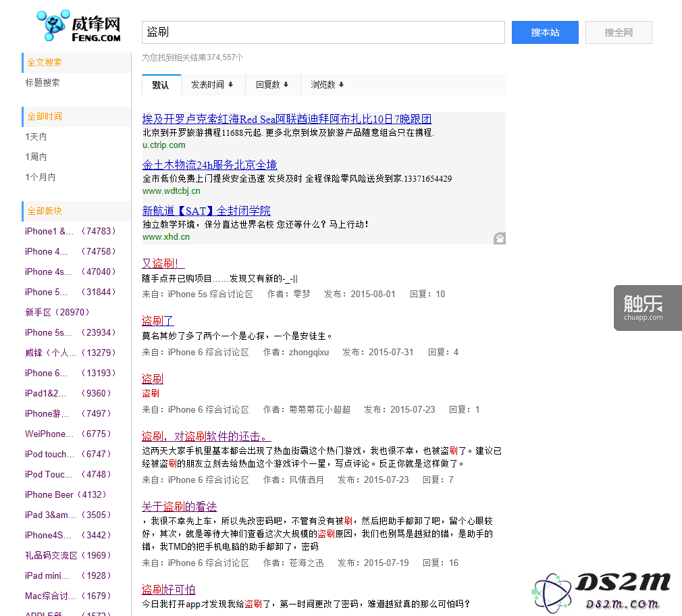Click the post date 2015-08-01
Viewport: 682px width, 616px height.
coord(373,294)
